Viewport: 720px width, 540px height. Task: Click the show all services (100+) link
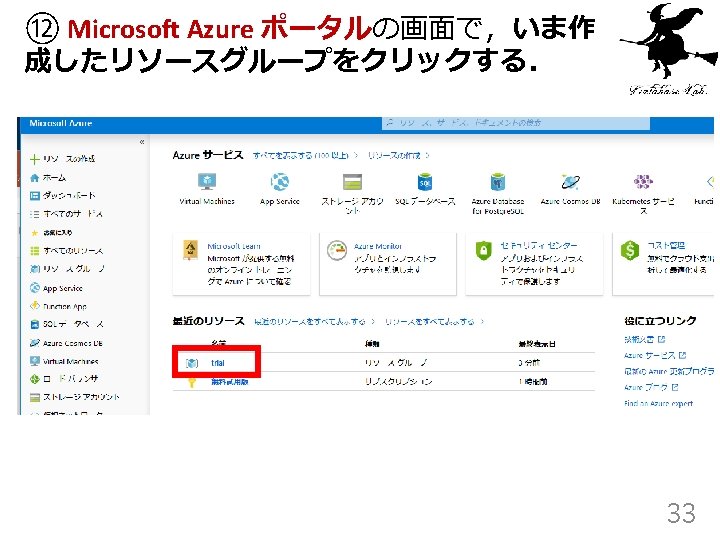click(301, 156)
